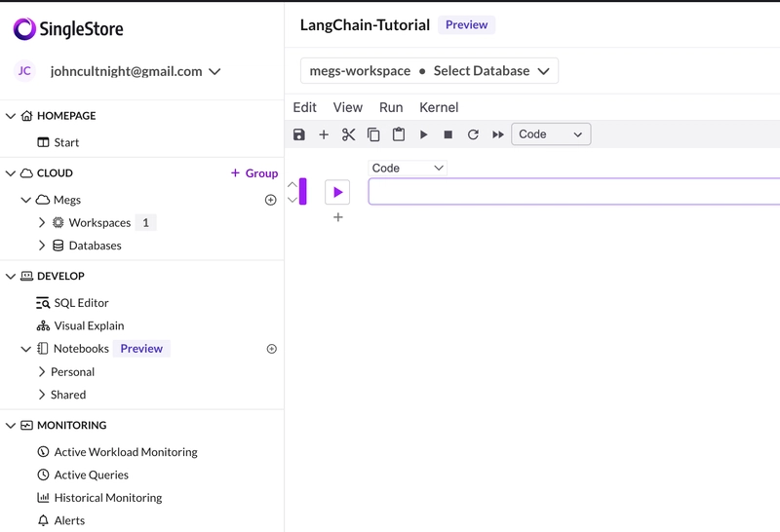Click the Databases cylinder icon
Screen dimensions: 780x532
(x=58, y=246)
